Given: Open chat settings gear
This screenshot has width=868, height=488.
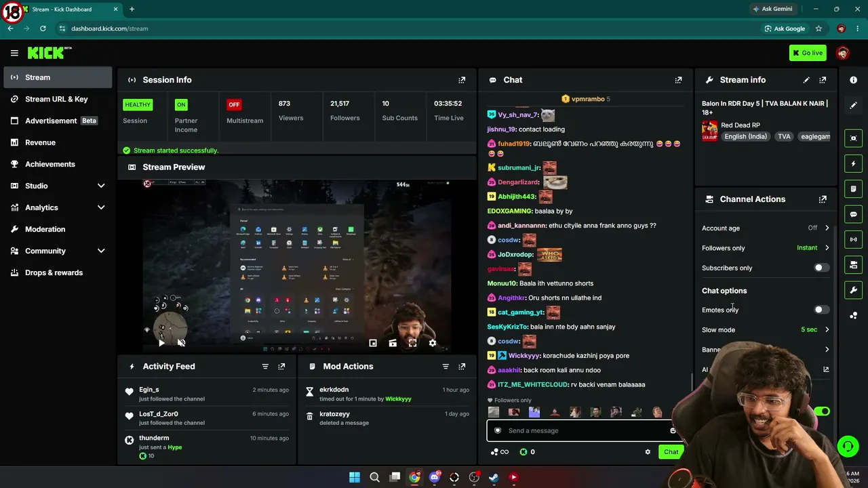Looking at the screenshot, I should tap(648, 452).
